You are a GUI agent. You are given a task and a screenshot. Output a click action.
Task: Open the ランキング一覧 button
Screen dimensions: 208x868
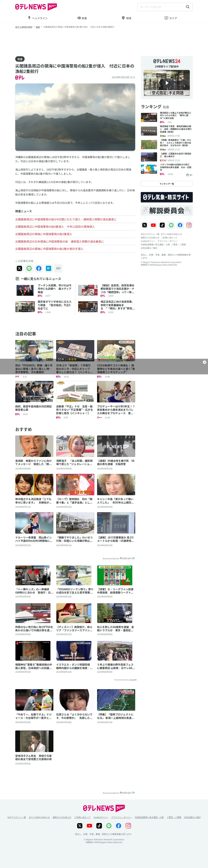point(167,184)
